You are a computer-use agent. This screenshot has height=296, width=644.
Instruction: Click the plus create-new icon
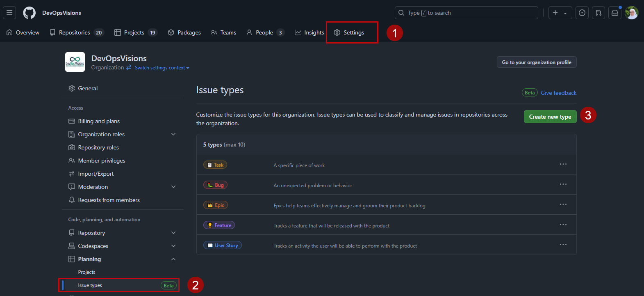click(555, 13)
